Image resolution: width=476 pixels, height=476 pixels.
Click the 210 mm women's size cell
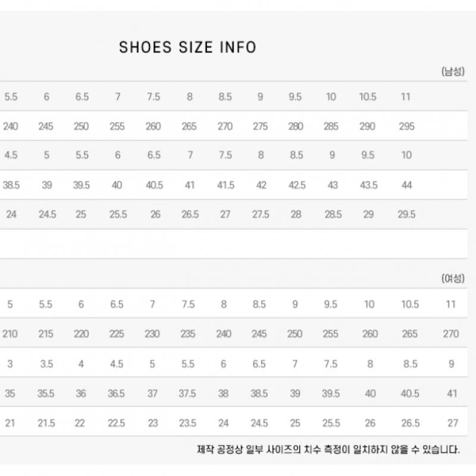tap(10, 334)
